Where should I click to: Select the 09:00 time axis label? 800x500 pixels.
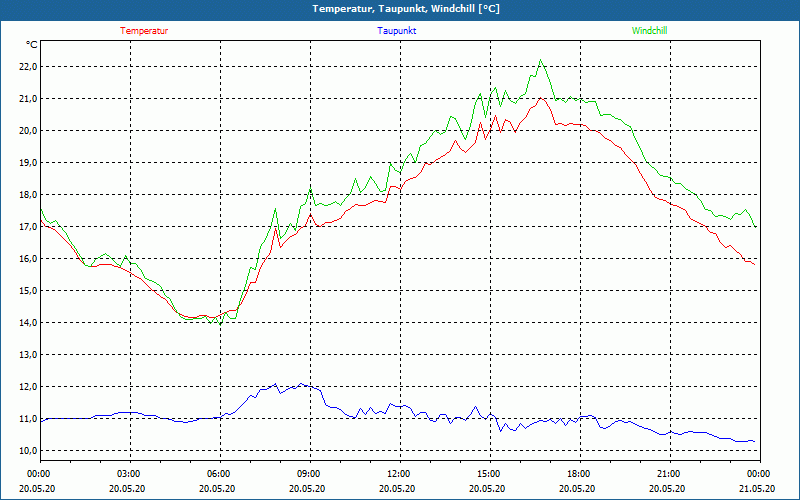(309, 474)
